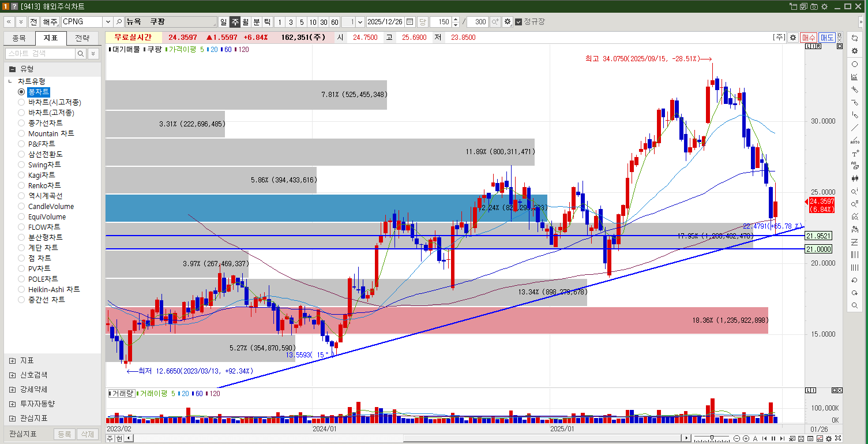The height and width of the screenshot is (444, 868).
Task: Select the 월 (monthly) period button
Action: [x=246, y=22]
